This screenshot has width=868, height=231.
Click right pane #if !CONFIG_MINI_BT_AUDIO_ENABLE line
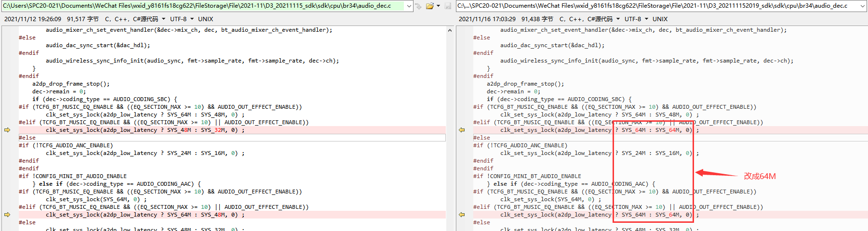coord(527,176)
